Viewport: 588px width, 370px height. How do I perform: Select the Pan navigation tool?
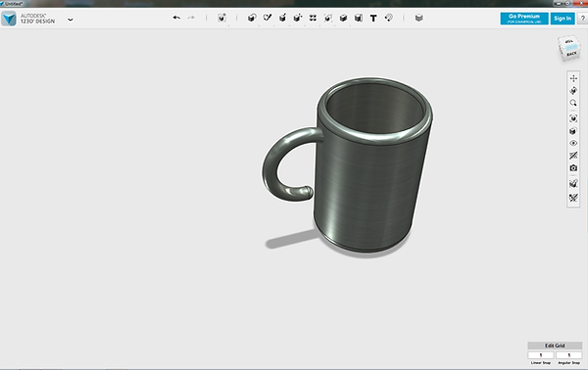(x=573, y=78)
